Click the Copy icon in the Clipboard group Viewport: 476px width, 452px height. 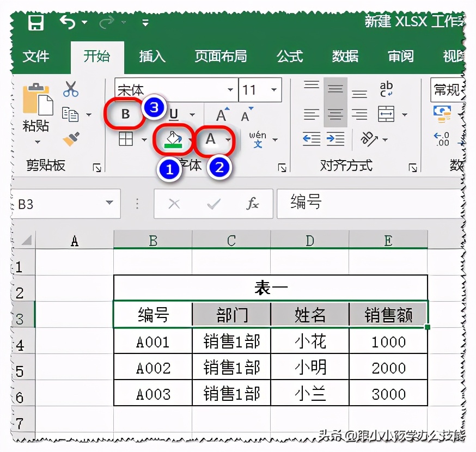(x=71, y=114)
